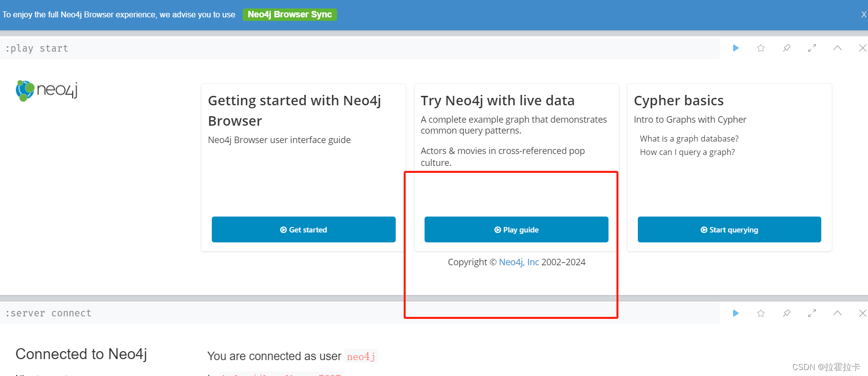Click the Get started button
This screenshot has height=376, width=868.
coord(304,229)
